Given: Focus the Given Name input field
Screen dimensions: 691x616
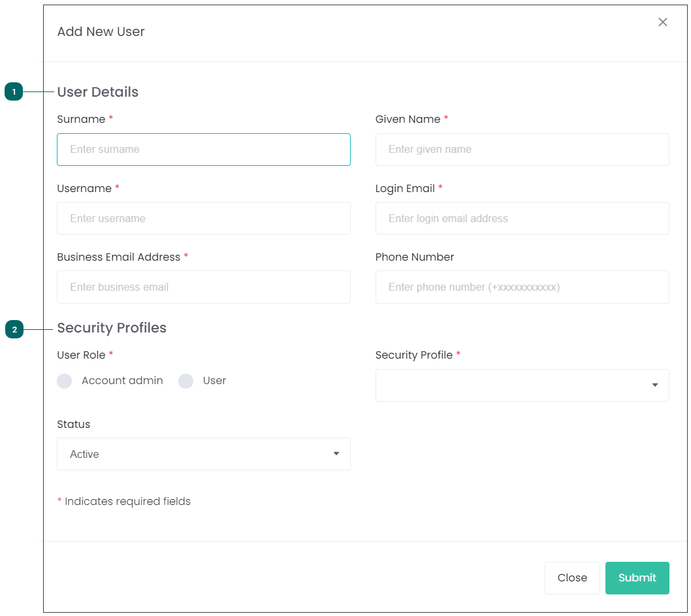Looking at the screenshot, I should pyautogui.click(x=522, y=150).
